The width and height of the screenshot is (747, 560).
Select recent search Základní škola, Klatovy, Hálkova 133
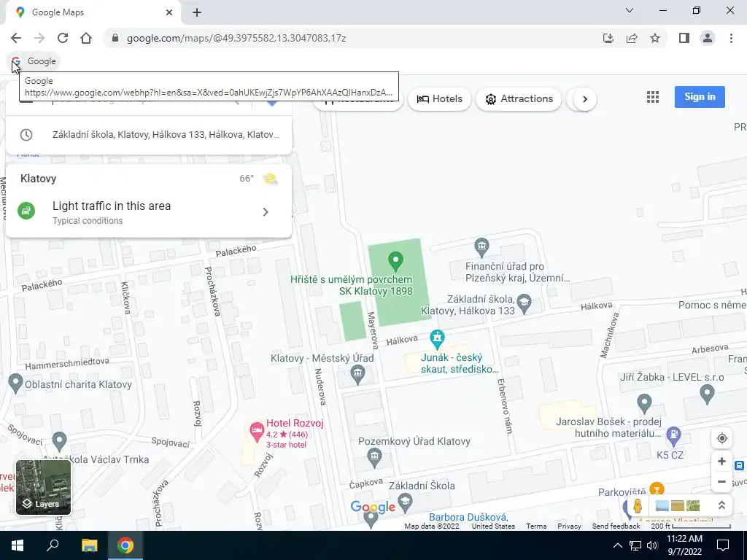[x=149, y=135]
